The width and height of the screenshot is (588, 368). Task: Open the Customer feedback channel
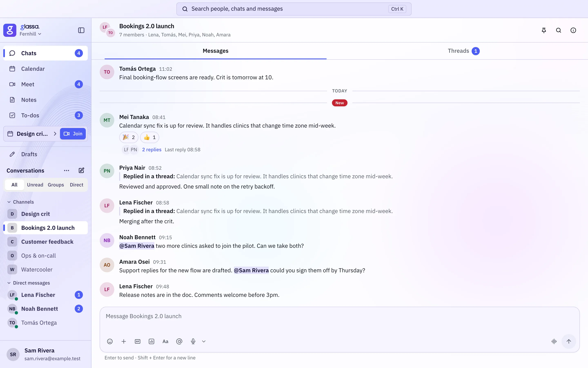click(46, 242)
